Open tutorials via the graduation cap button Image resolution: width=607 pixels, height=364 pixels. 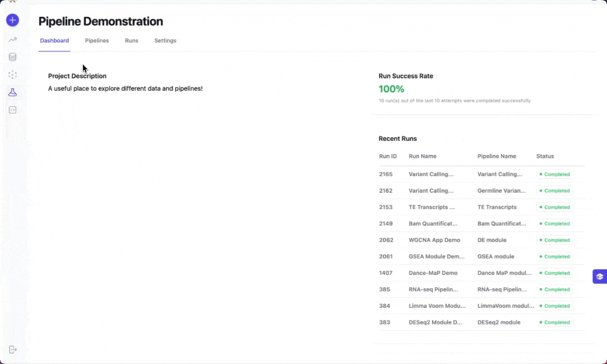point(600,276)
